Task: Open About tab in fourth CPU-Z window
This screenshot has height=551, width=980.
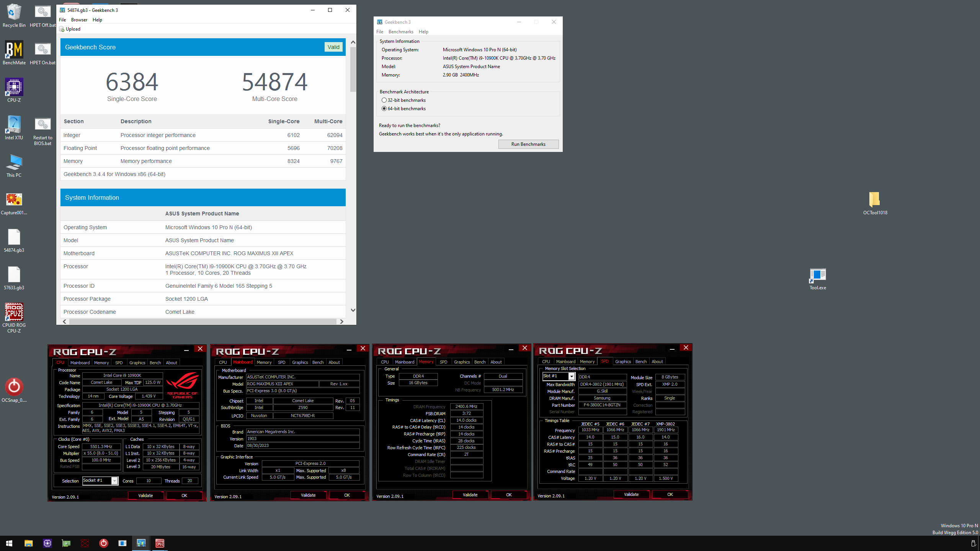Action: (x=657, y=362)
